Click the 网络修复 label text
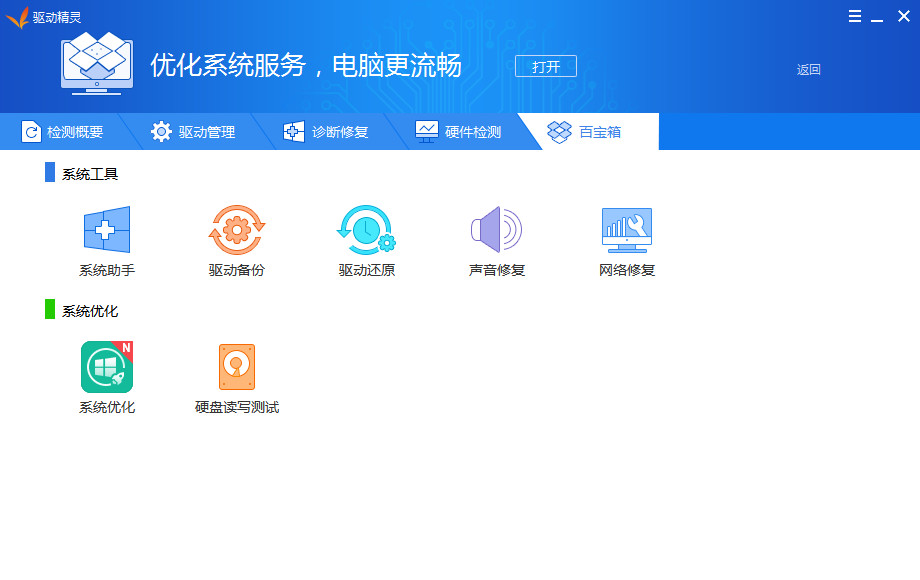Screen dimensions: 920x580 (x=627, y=270)
